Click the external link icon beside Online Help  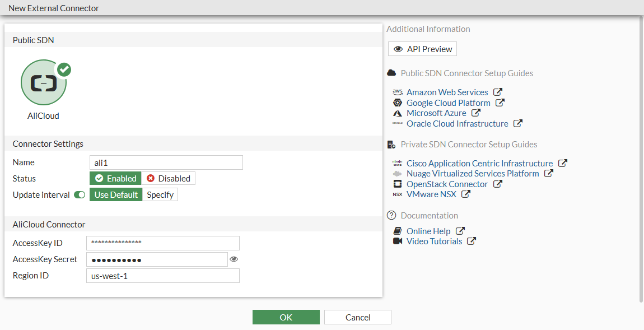click(460, 231)
